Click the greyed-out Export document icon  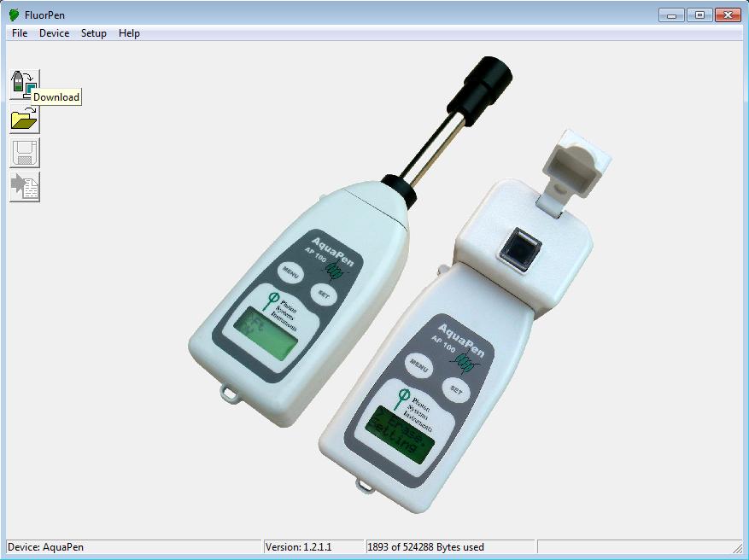click(25, 187)
